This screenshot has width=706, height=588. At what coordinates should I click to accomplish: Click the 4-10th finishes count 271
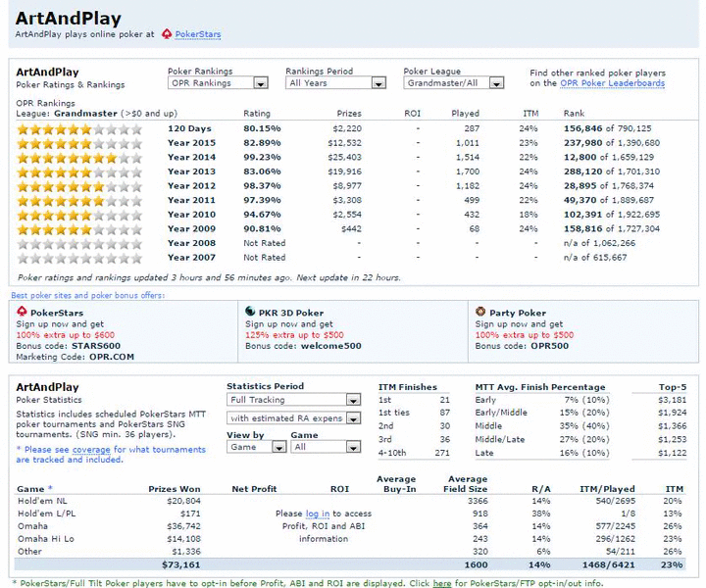tap(442, 453)
